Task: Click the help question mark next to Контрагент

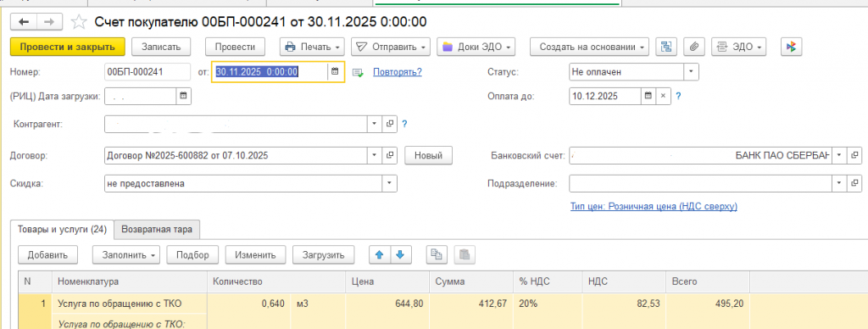Action: 404,124
